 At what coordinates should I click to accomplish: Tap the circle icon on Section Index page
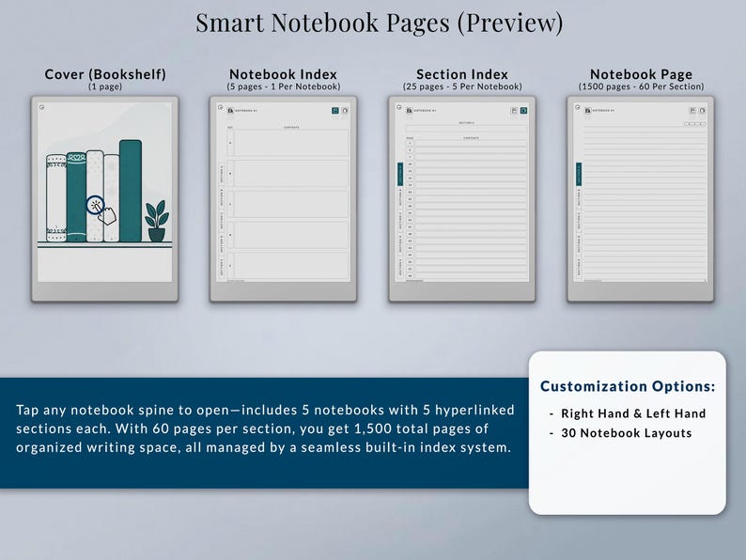(399, 107)
